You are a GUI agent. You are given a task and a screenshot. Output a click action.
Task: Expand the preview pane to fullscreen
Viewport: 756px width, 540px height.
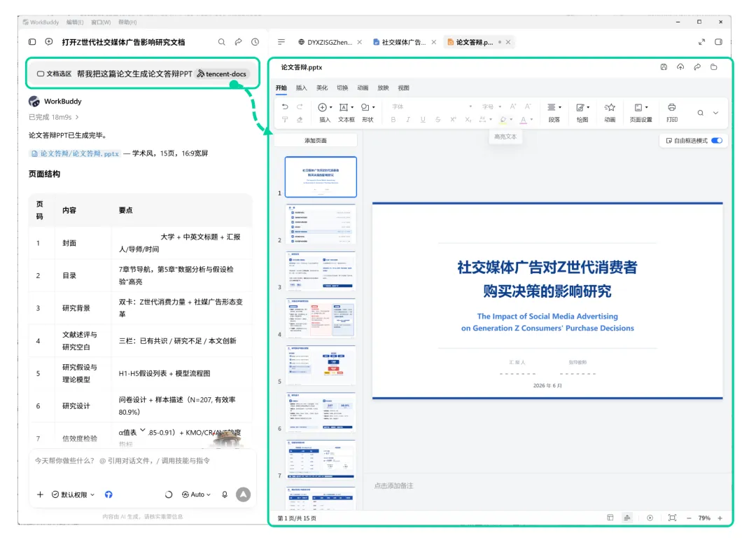click(701, 42)
